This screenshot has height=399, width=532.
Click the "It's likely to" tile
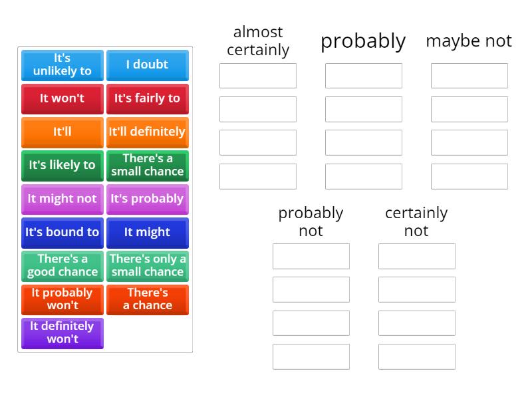tap(62, 166)
